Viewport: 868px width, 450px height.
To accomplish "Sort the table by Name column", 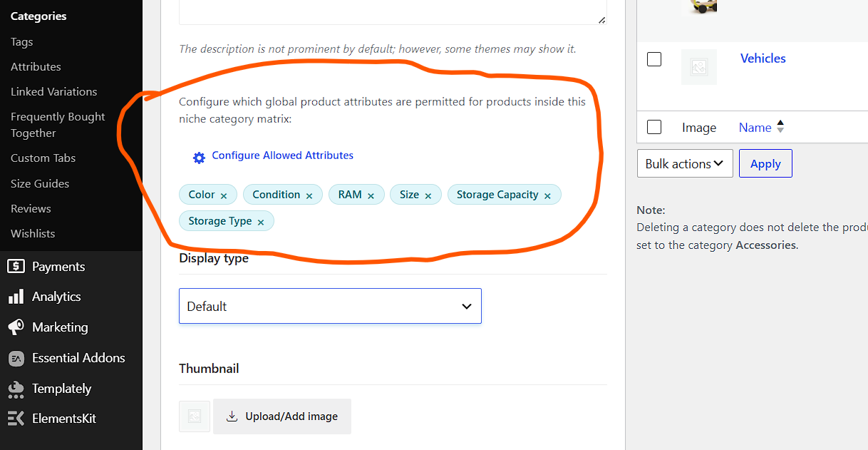I will (755, 128).
